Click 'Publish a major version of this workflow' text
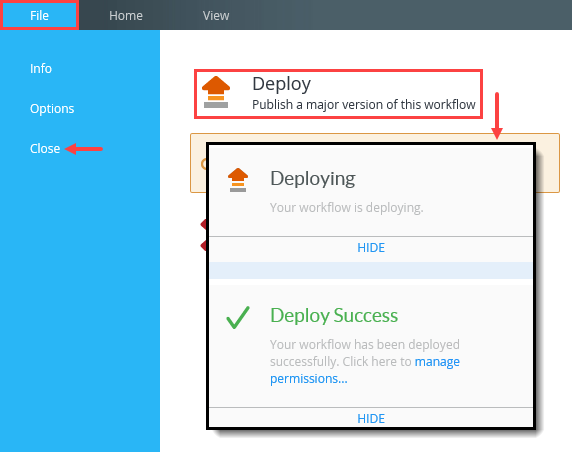Image resolution: width=572 pixels, height=452 pixels. click(x=364, y=105)
